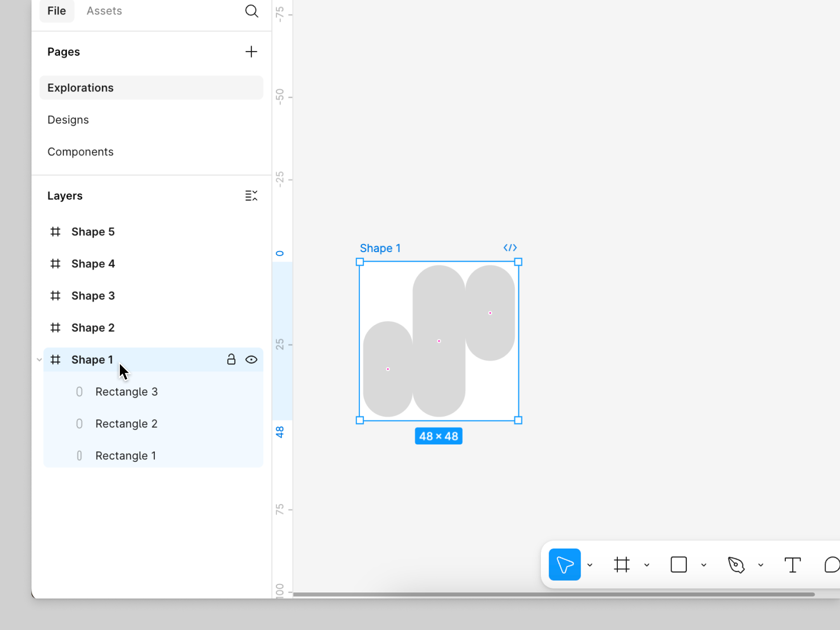The width and height of the screenshot is (840, 630).
Task: Open the Designs page
Action: click(x=68, y=120)
